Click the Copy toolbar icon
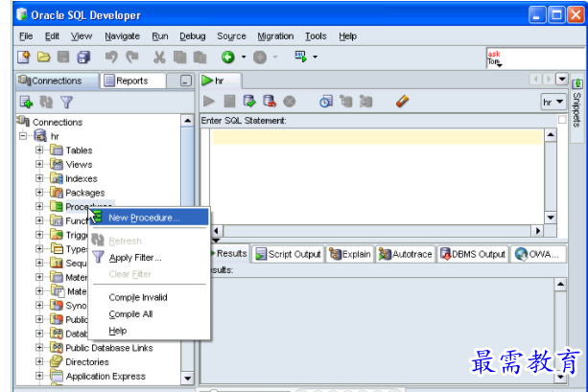Image resolution: width=588 pixels, height=392 pixels. click(x=179, y=57)
